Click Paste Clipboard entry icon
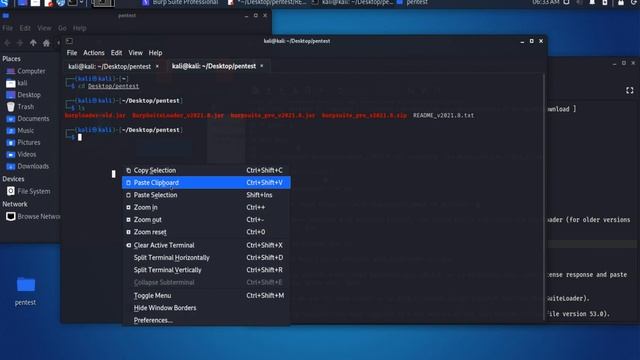 click(129, 182)
